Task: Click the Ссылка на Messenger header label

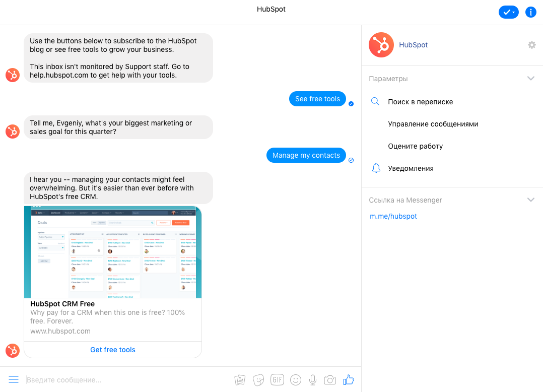Action: tap(405, 200)
